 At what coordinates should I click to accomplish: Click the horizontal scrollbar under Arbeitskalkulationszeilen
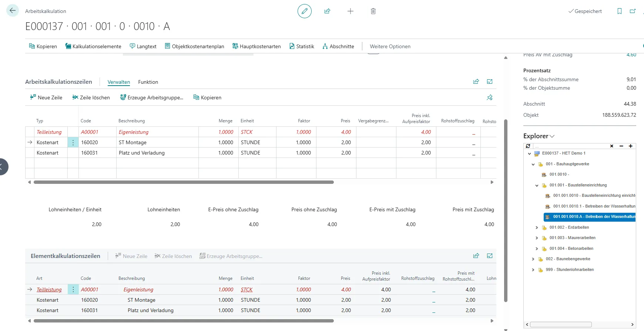click(x=184, y=182)
